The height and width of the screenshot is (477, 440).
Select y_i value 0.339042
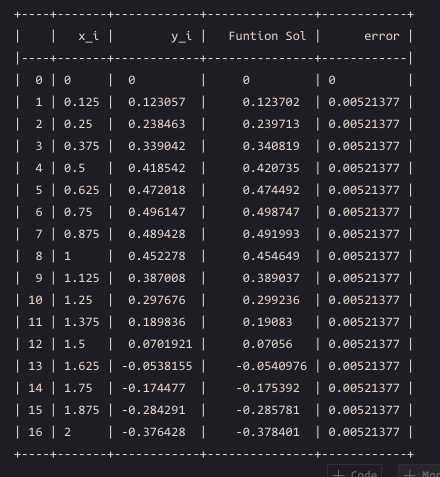coord(157,146)
